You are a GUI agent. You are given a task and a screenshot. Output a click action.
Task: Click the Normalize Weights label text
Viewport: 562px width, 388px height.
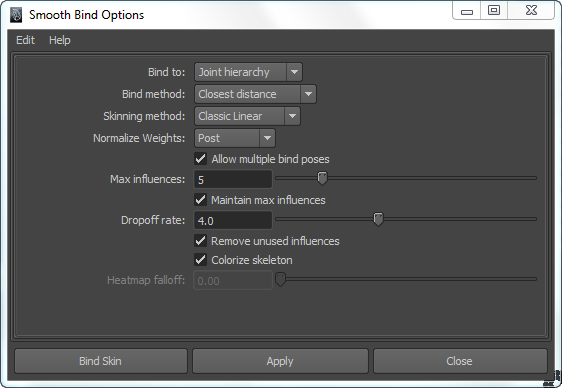pos(139,138)
